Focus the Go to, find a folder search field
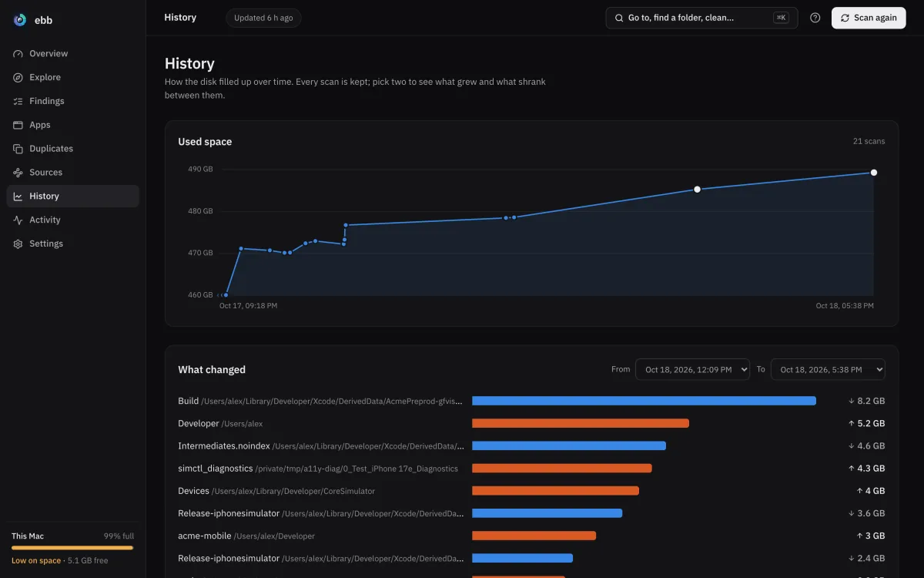 701,18
